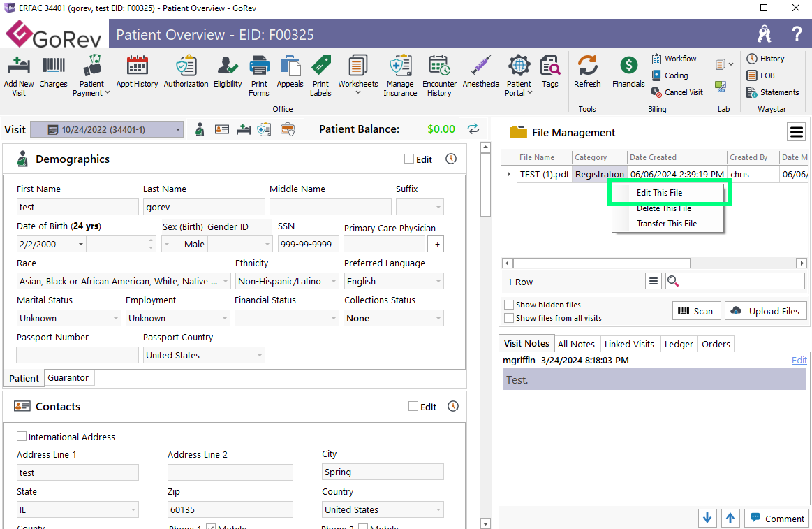Open Waystar EOB
The image size is (812, 529).
pyautogui.click(x=761, y=75)
